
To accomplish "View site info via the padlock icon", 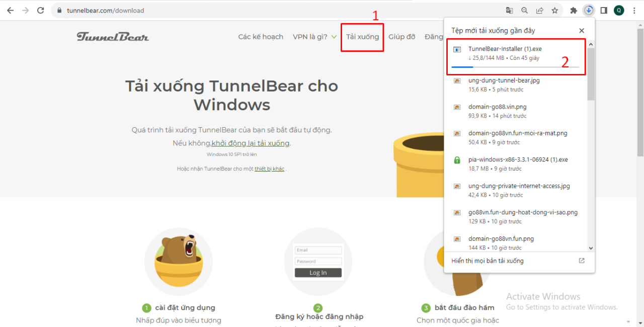I will (59, 10).
